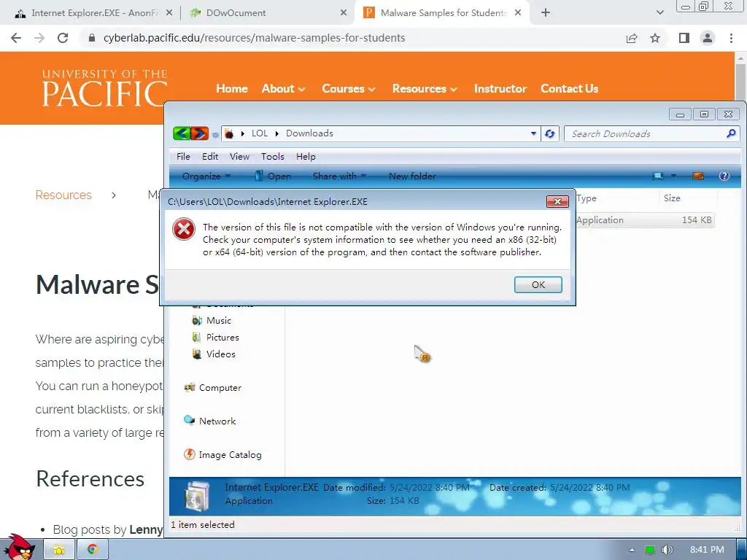Click Explorer green back button

pyautogui.click(x=182, y=133)
